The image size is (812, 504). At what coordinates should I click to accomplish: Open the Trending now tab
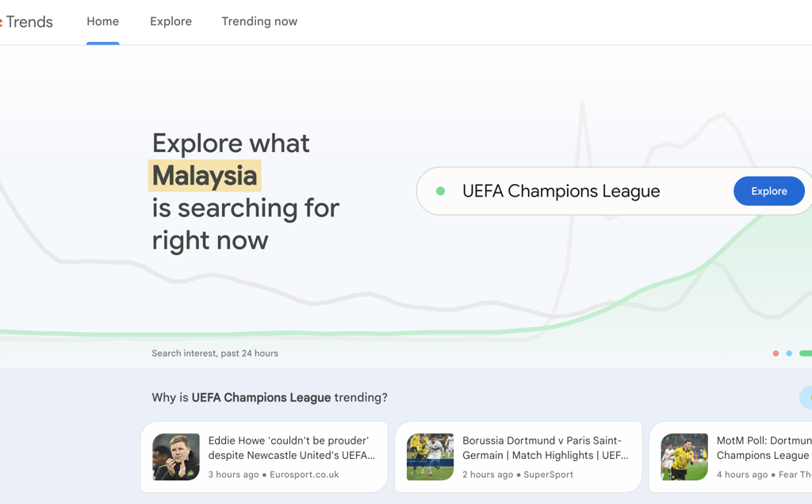click(259, 22)
